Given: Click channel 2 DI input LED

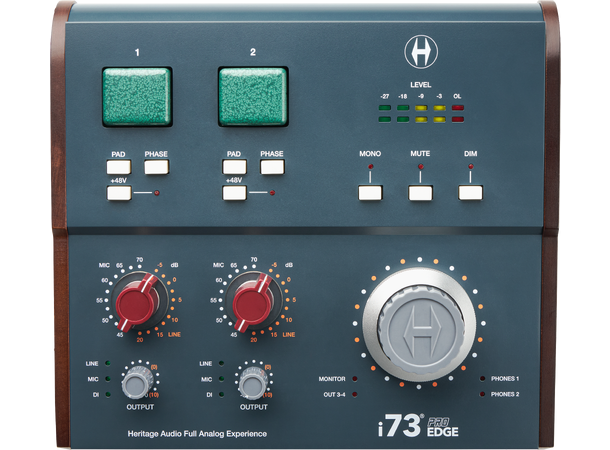Looking at the screenshot, I should tap(221, 394).
